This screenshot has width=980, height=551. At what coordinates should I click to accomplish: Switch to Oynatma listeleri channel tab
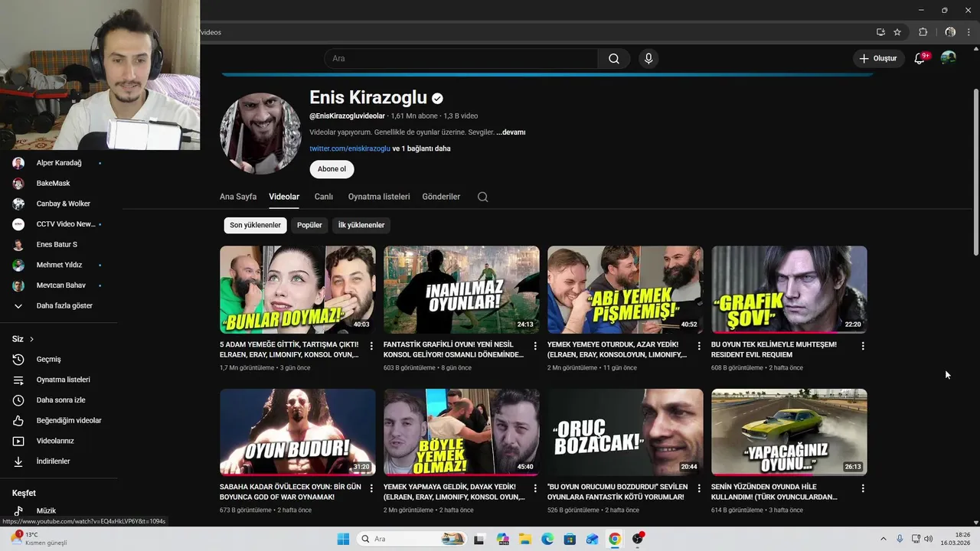(x=379, y=197)
